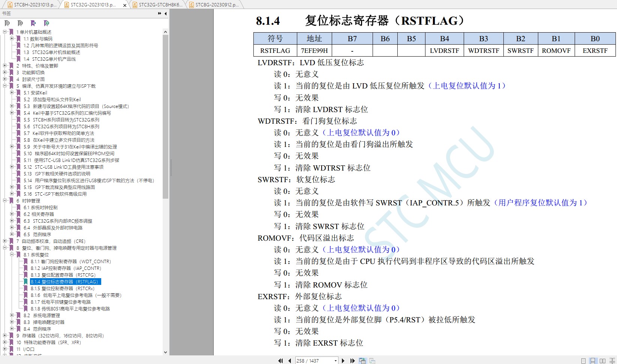Click the previous view icon beside page navigation
The image size is (617, 364).
point(362,361)
